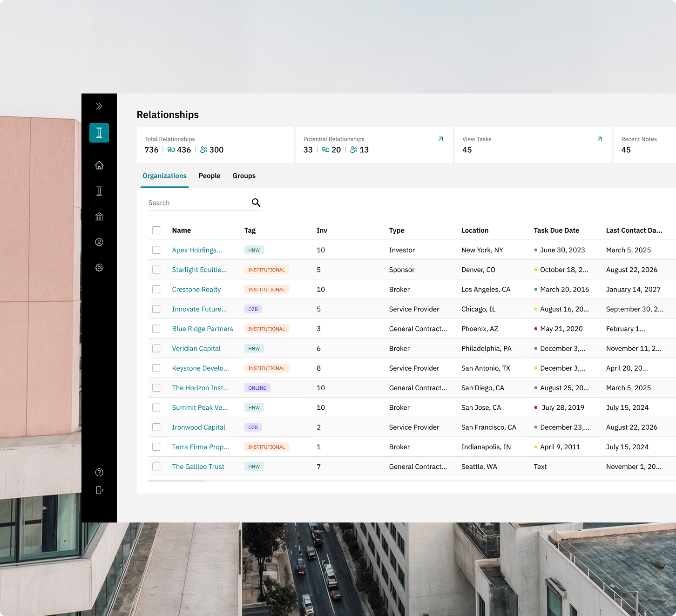Open settings gear in sidebar
The width and height of the screenshot is (676, 616).
[99, 268]
